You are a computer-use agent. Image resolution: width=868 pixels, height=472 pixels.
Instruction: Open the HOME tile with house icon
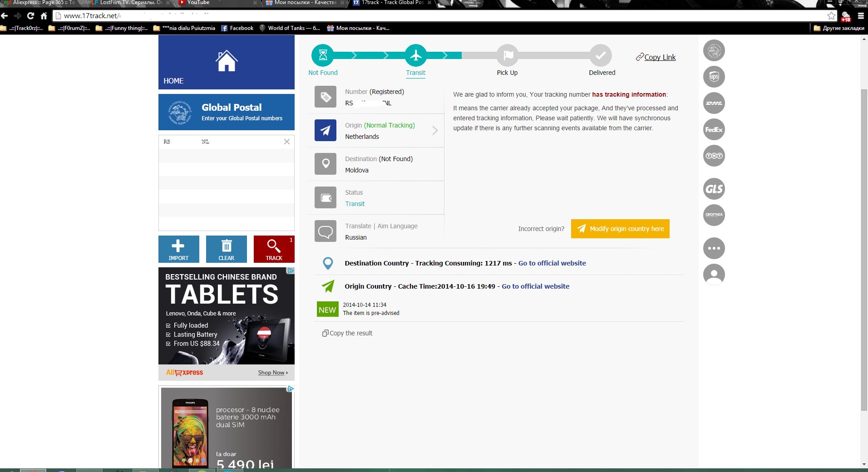coord(226,62)
